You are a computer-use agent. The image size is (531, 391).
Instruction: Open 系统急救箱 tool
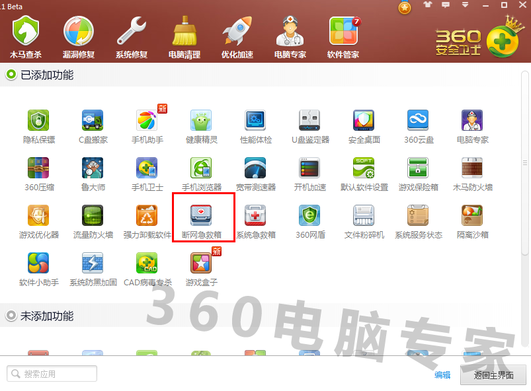[x=256, y=221]
